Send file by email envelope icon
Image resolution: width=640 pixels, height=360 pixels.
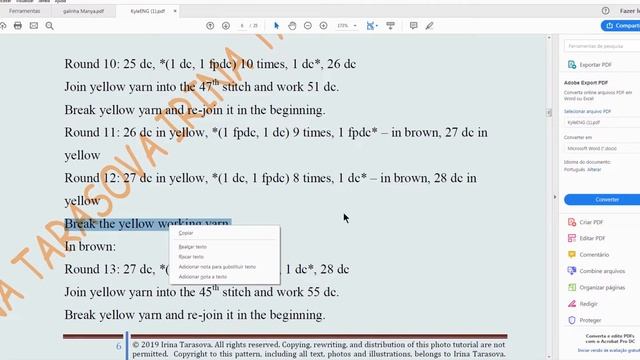33,26
